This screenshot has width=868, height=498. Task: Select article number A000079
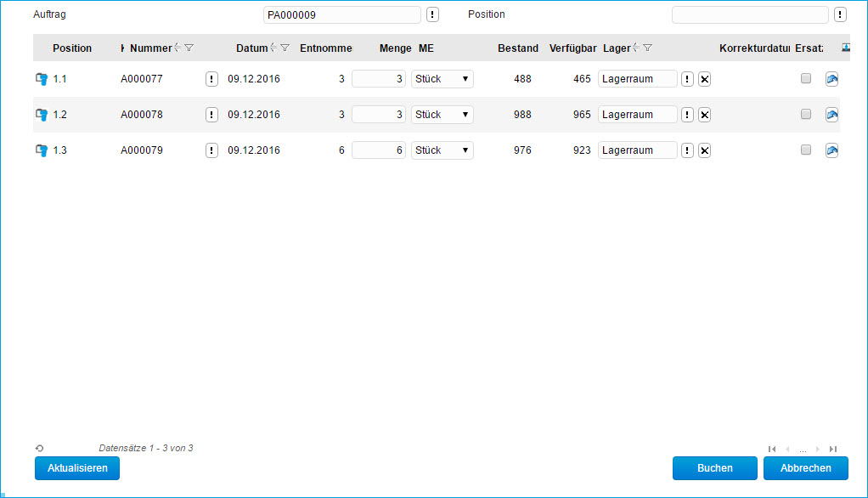point(142,150)
